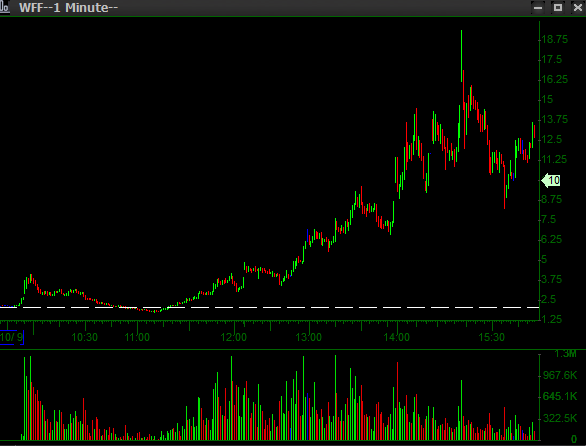The image size is (586, 446).
Task: Click the 11:00 time axis label
Action: 137,337
